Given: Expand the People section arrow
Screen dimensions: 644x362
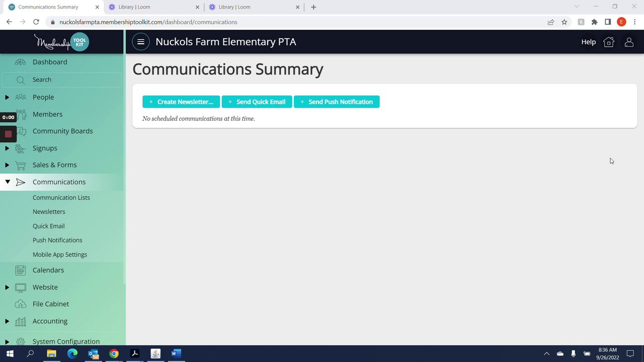Looking at the screenshot, I should pos(7,97).
